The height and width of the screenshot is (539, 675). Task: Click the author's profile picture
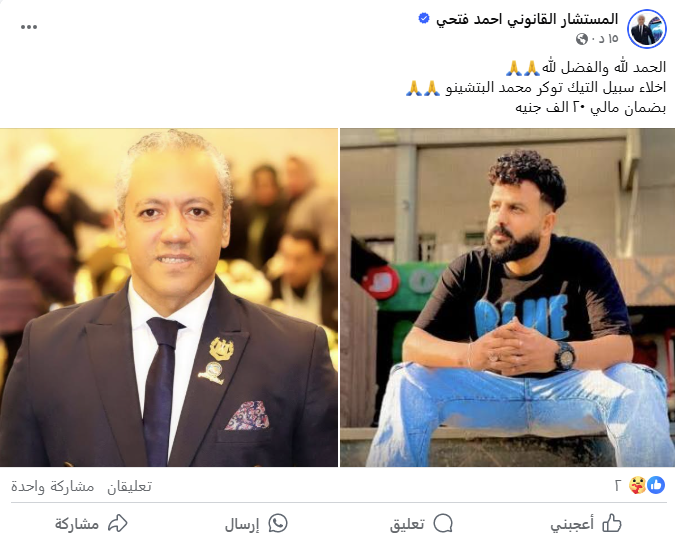pyautogui.click(x=647, y=28)
